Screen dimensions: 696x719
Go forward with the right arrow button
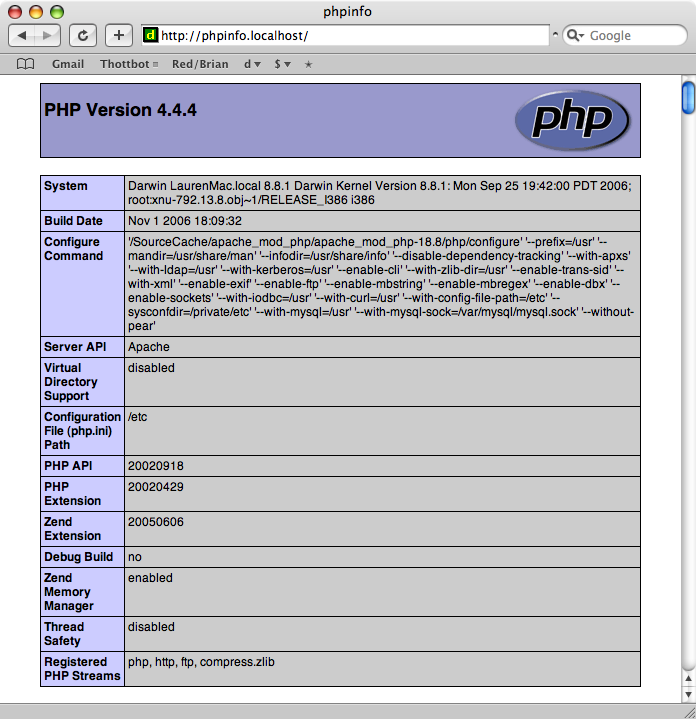pos(47,35)
